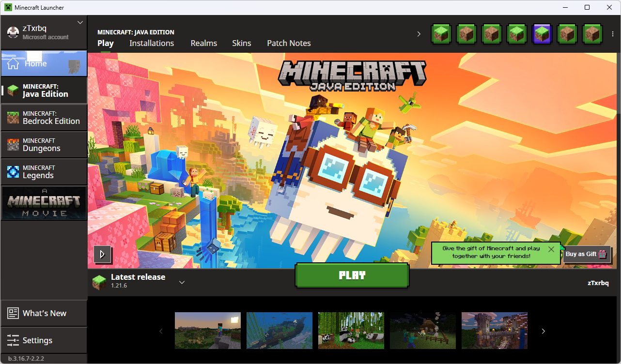Click the green PLAY button
The height and width of the screenshot is (364, 621).
click(352, 275)
